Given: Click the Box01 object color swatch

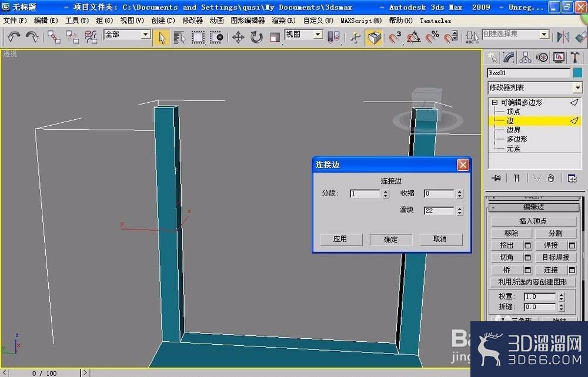Looking at the screenshot, I should (x=577, y=73).
